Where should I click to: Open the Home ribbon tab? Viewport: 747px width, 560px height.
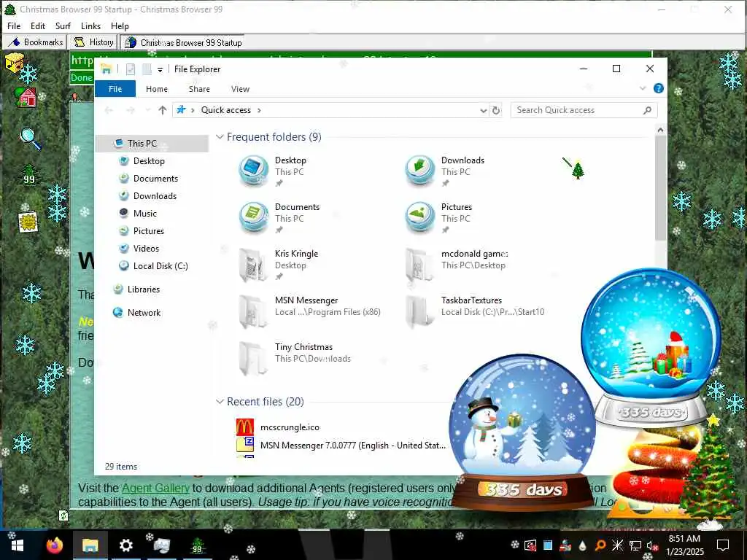157,89
